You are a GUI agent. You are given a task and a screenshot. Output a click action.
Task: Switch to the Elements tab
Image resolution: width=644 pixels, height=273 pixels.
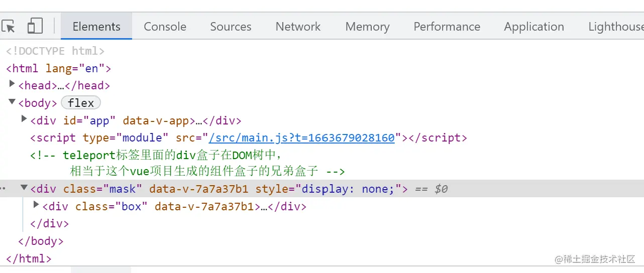(96, 27)
